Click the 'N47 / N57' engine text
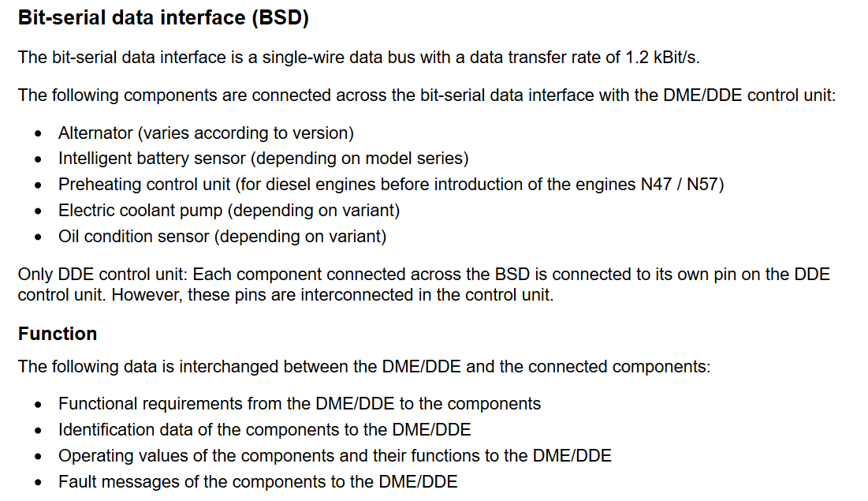The image size is (868, 501). click(680, 184)
